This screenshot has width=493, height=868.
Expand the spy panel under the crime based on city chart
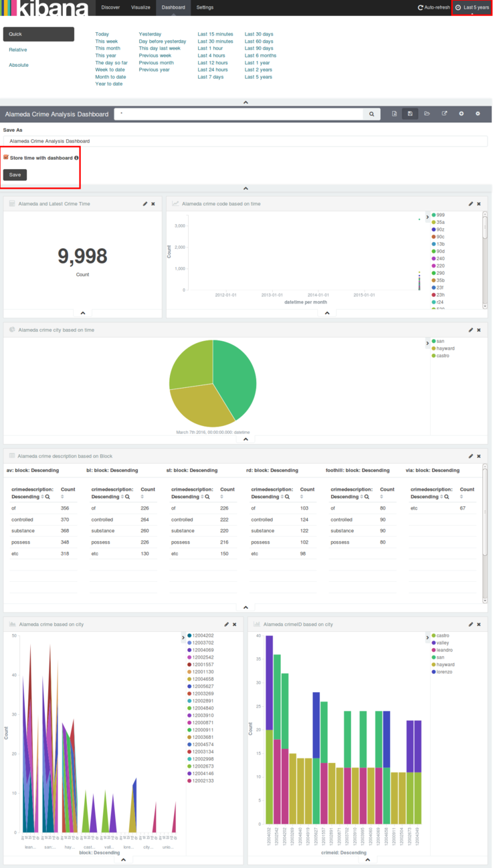point(123,860)
